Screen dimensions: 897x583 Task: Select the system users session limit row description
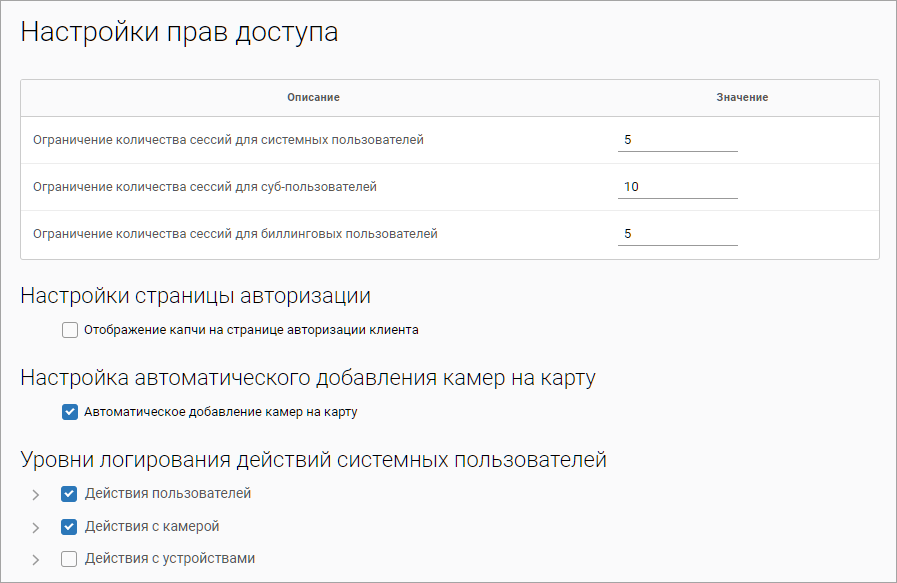228,140
